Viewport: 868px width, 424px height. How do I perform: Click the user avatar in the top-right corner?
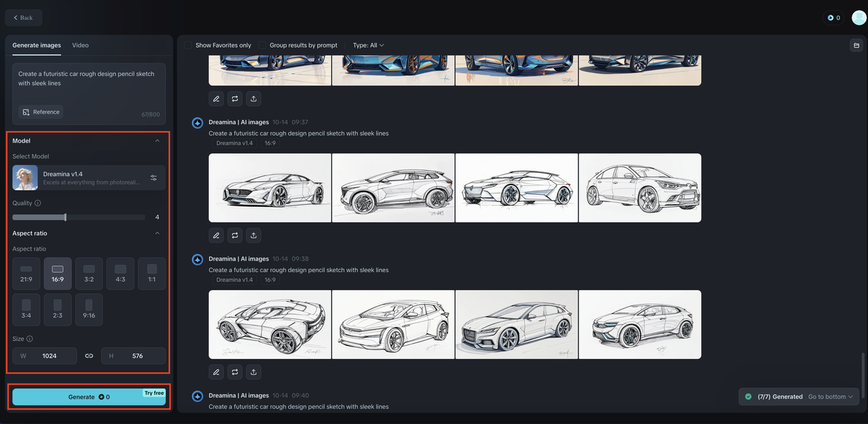[859, 18]
